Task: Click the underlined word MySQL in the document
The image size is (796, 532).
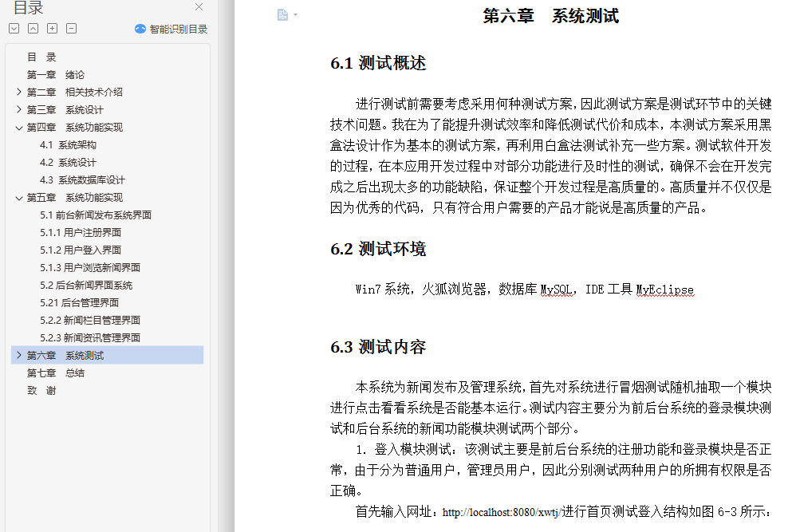Action: click(x=557, y=290)
